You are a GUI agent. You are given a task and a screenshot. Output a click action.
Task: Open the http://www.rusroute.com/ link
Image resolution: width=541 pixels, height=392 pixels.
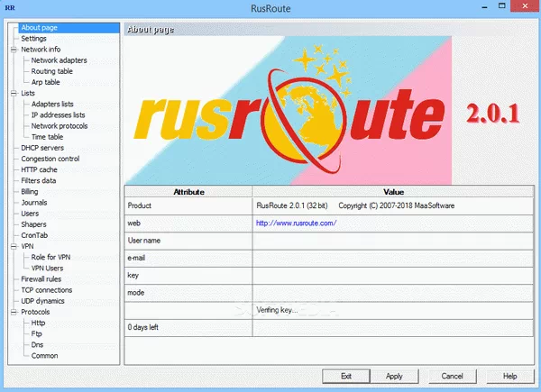[x=296, y=223]
